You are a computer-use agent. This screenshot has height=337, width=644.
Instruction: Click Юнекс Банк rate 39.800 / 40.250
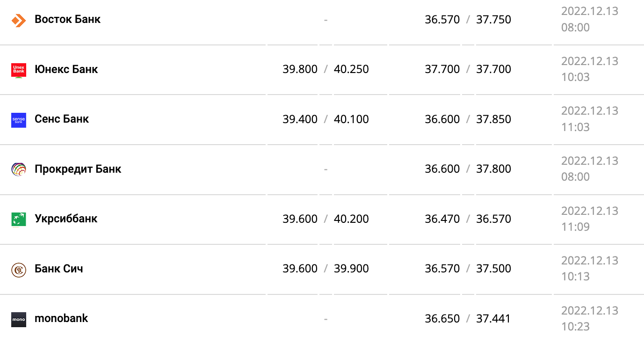(326, 69)
